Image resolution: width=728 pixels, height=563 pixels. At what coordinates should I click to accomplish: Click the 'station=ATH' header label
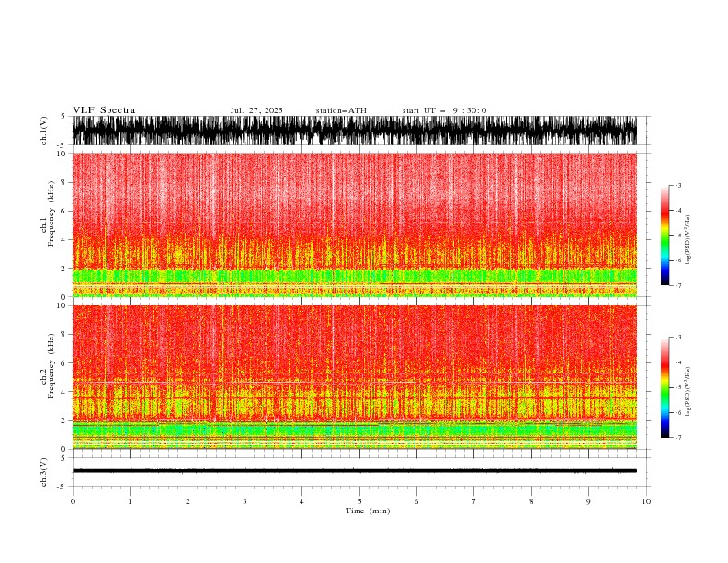click(x=341, y=110)
